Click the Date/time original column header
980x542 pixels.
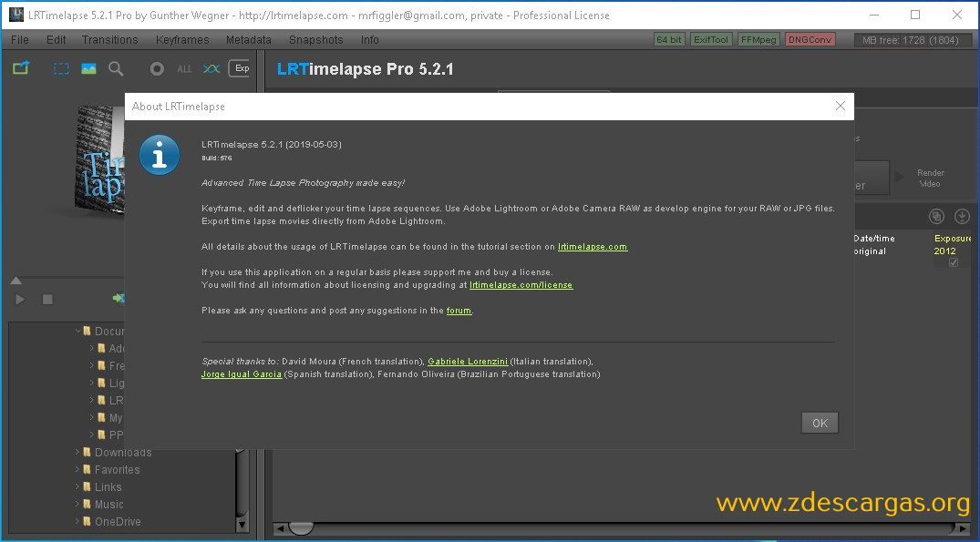click(873, 245)
